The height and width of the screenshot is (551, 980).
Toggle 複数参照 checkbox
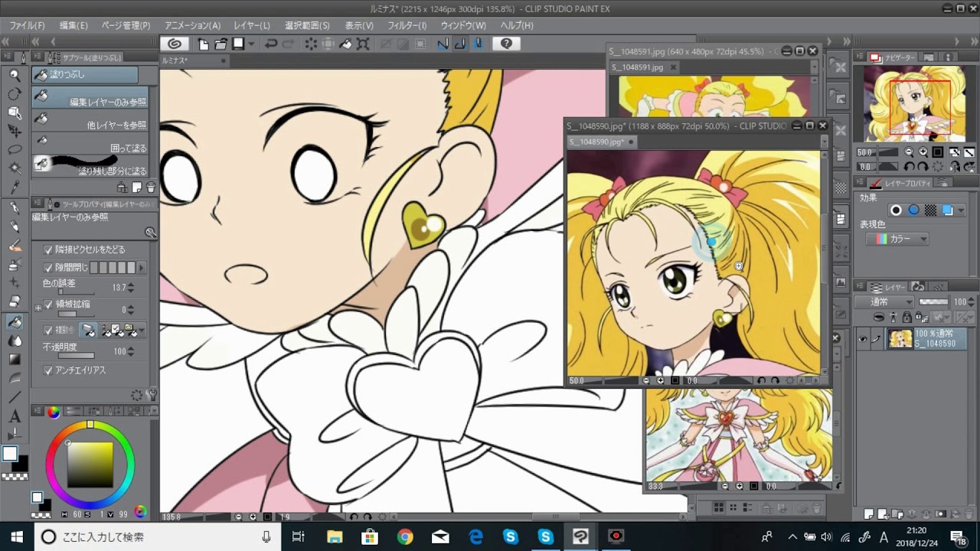48,331
